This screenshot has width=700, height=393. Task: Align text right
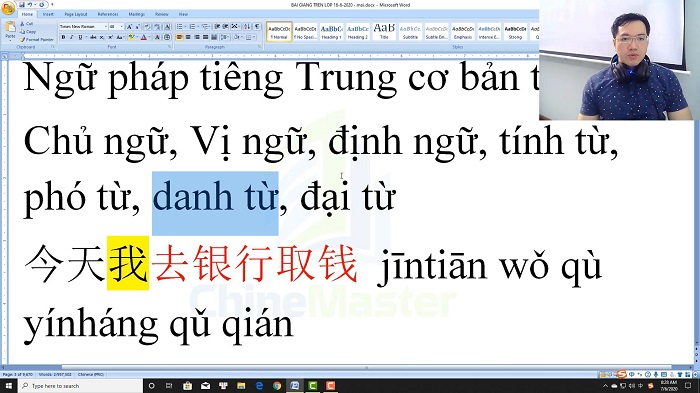coord(197,37)
